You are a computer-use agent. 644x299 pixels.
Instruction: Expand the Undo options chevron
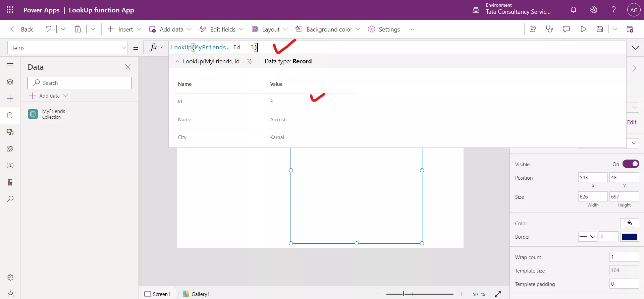63,29
